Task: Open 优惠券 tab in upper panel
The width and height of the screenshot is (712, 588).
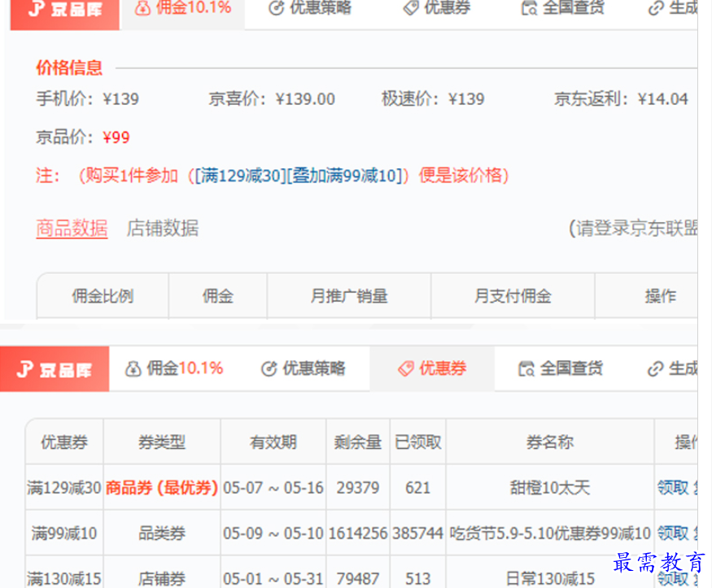Action: click(437, 8)
